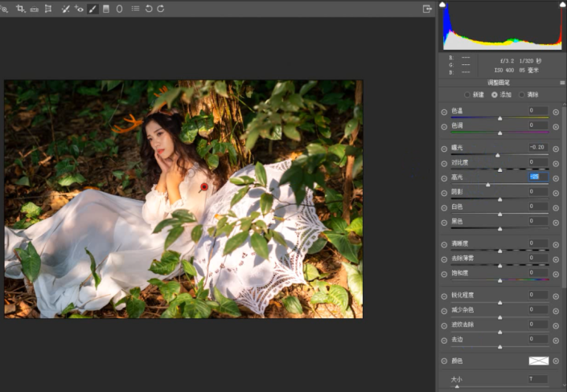Select the 添加 (Add) radio button
The width and height of the screenshot is (567, 392).
point(495,95)
